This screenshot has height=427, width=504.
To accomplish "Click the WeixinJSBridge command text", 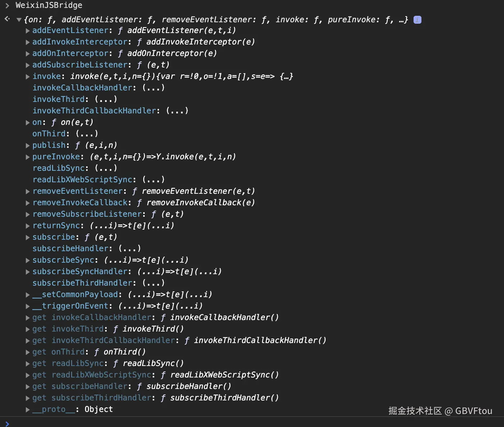I will pyautogui.click(x=49, y=5).
